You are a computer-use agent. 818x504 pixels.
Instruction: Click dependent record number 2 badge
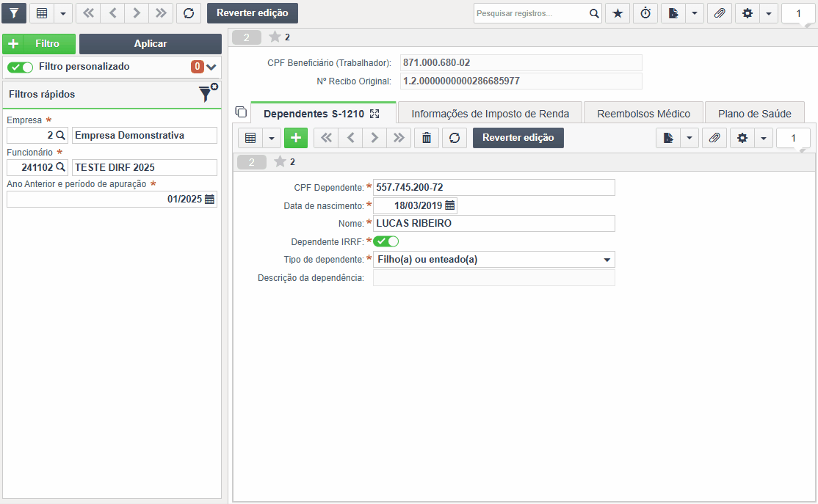point(251,162)
